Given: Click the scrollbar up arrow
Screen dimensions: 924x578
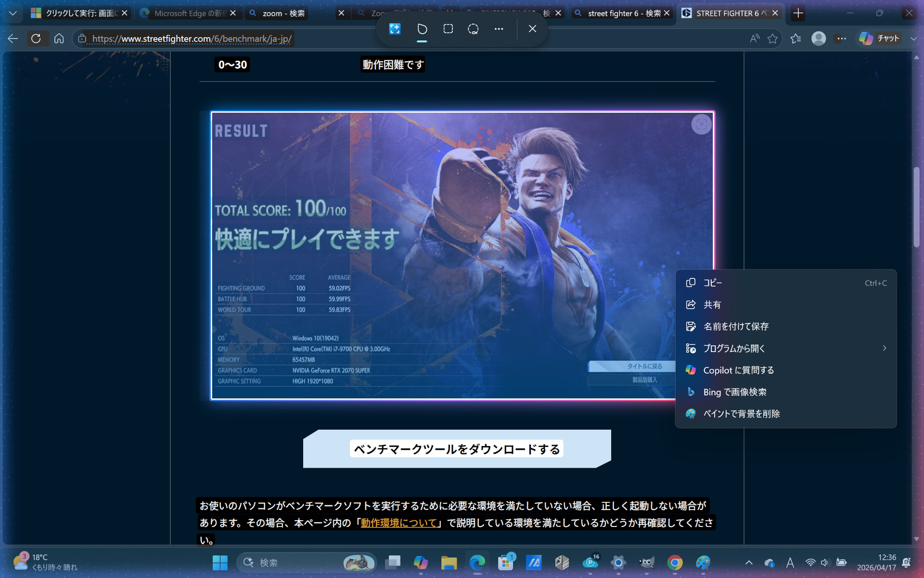Looking at the screenshot, I should tap(916, 57).
